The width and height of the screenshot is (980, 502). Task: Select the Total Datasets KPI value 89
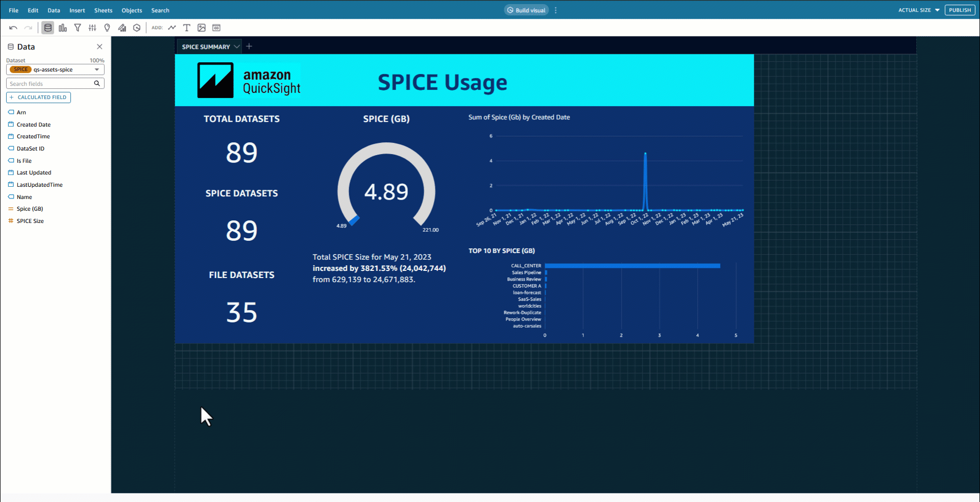coord(242,153)
